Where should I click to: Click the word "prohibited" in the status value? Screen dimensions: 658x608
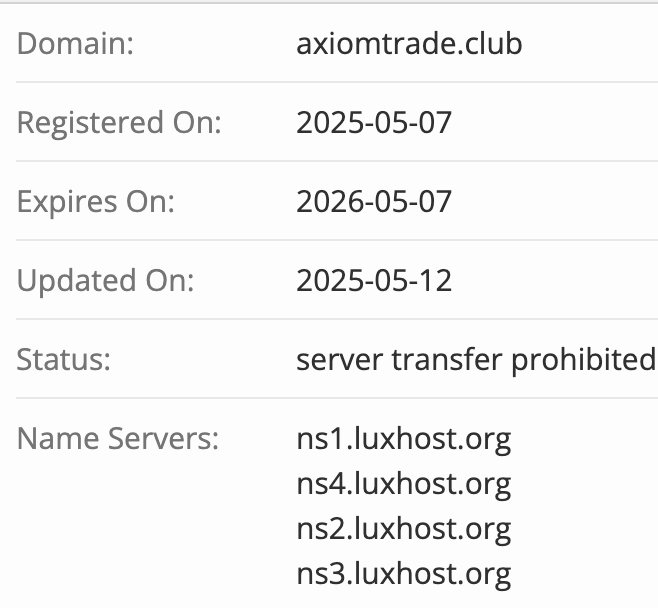583,359
